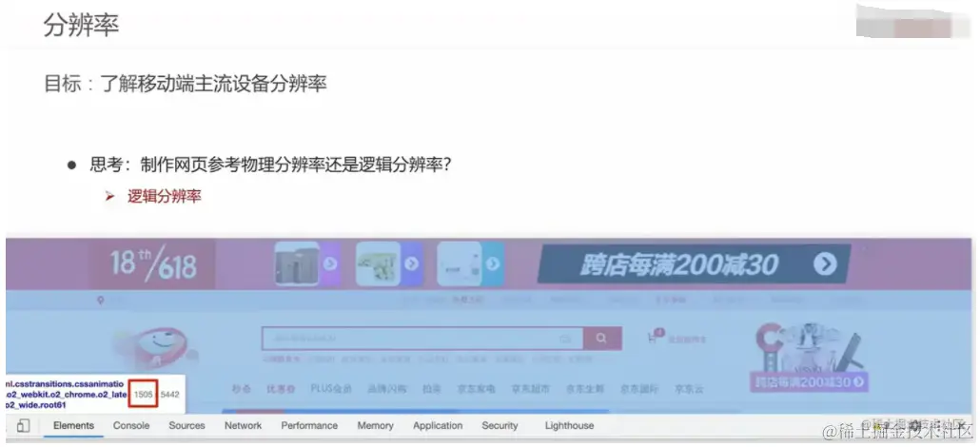980x447 pixels.
Task: Open the Sources tab
Action: click(186, 426)
